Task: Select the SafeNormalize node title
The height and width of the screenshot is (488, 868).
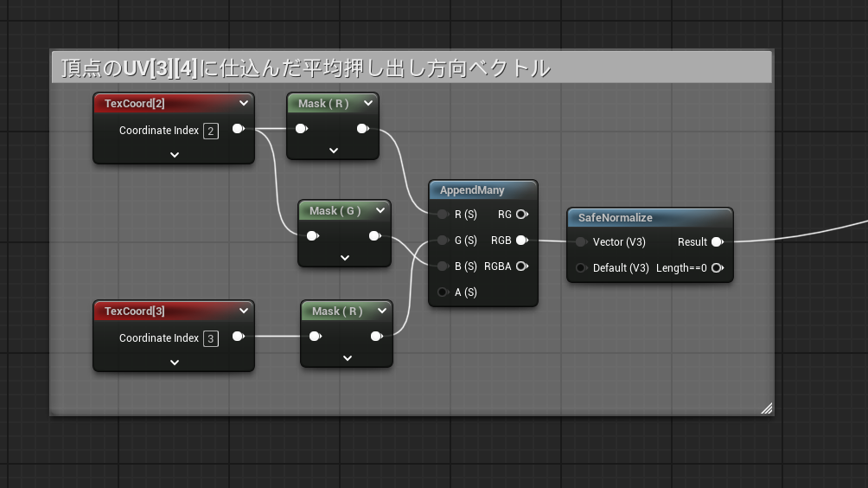Action: (616, 218)
